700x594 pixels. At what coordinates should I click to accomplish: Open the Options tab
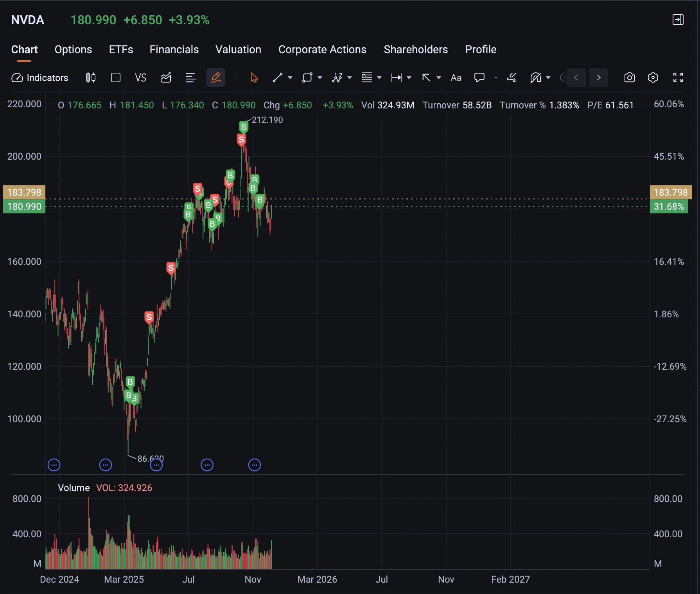(74, 49)
